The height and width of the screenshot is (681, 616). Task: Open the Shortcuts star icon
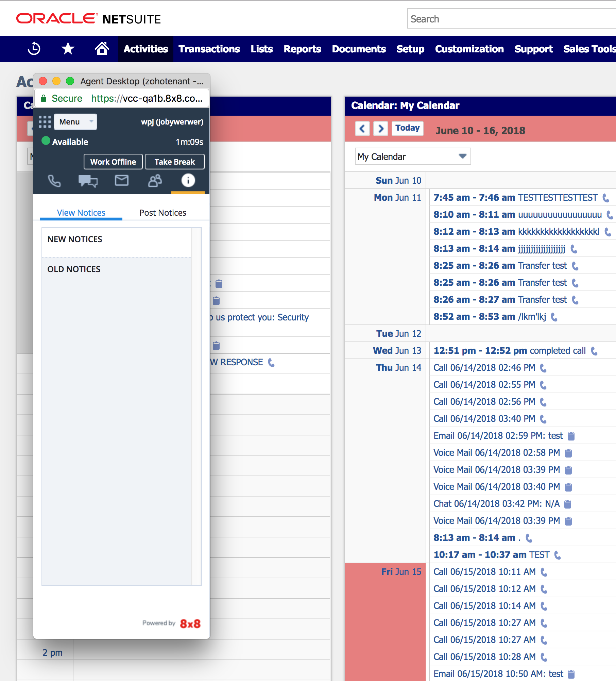(x=68, y=49)
